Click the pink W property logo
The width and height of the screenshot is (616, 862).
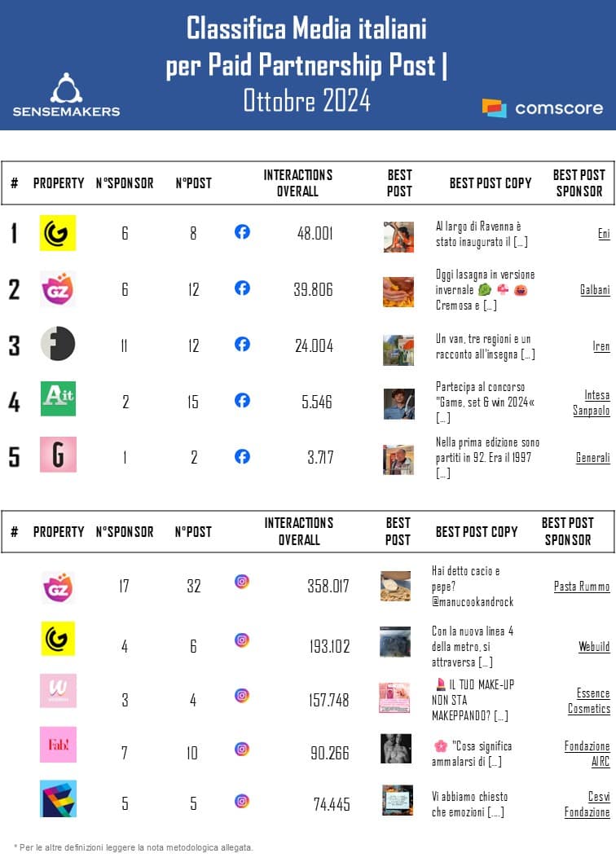click(x=58, y=691)
